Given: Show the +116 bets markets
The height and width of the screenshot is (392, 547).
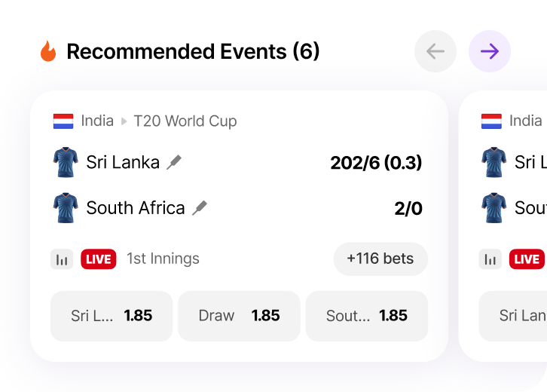Looking at the screenshot, I should [x=380, y=259].
